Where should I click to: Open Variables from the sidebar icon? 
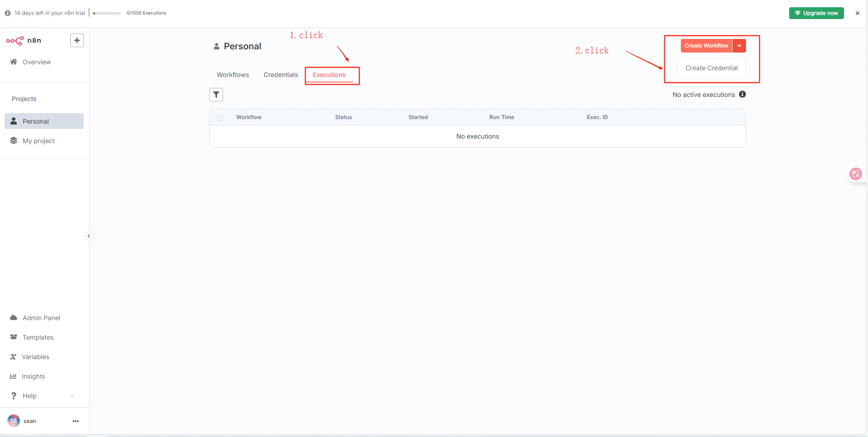14,356
